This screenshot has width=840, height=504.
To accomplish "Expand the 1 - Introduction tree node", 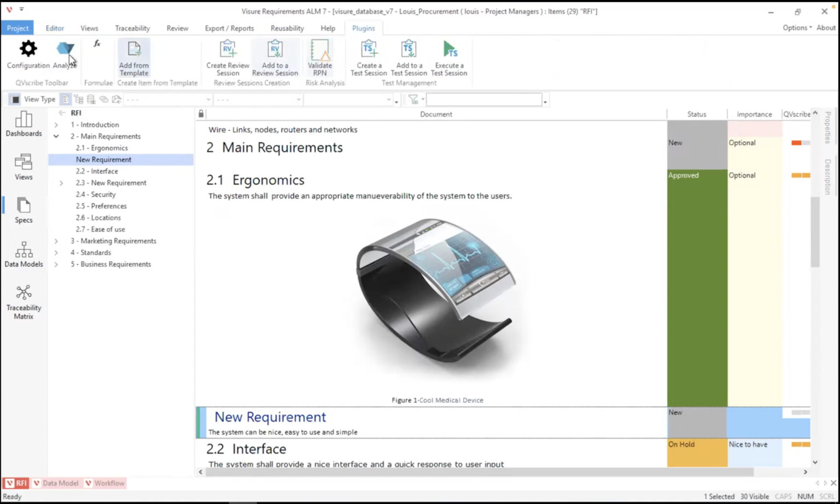I will (x=56, y=125).
